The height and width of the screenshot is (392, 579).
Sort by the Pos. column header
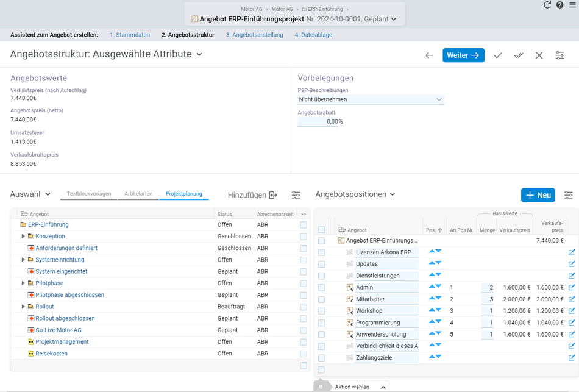(434, 230)
